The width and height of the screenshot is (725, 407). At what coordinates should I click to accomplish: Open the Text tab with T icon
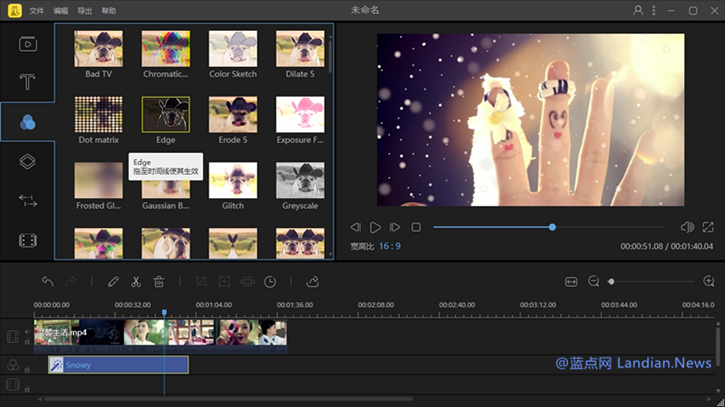click(28, 82)
